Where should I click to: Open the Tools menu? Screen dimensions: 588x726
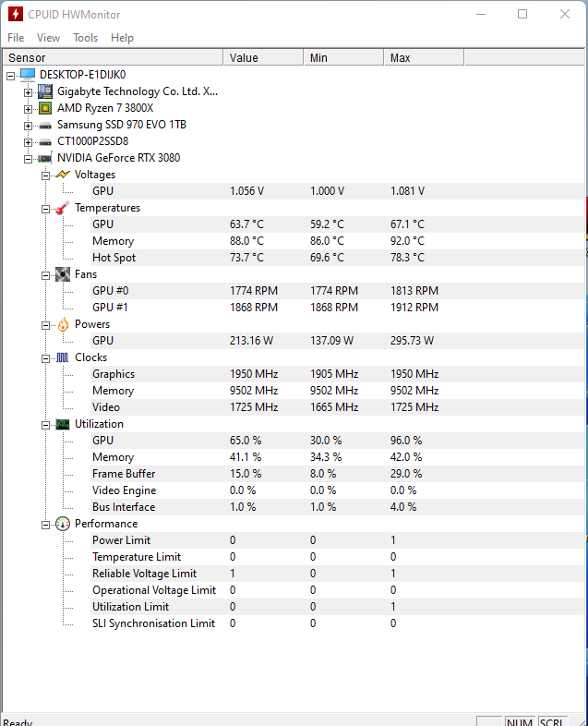(85, 38)
